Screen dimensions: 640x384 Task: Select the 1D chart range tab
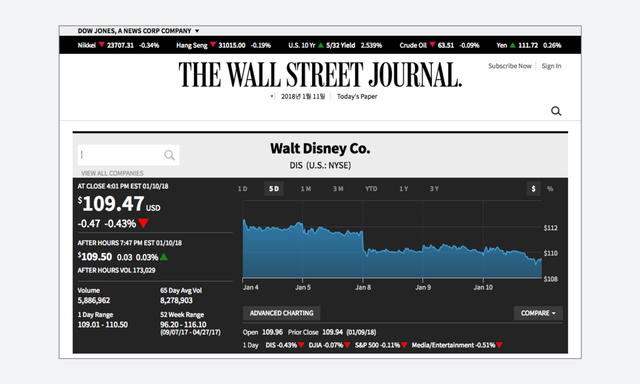(243, 189)
